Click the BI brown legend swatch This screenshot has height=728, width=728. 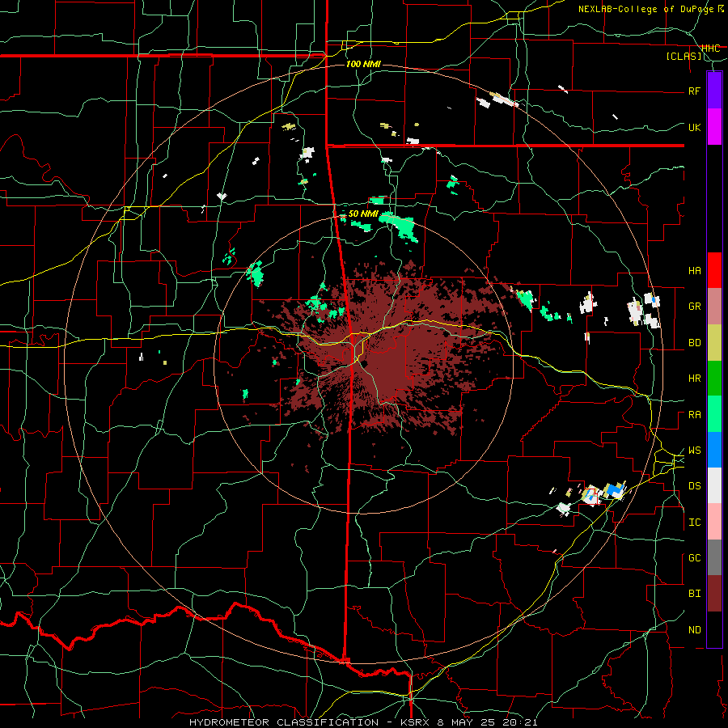point(714,594)
